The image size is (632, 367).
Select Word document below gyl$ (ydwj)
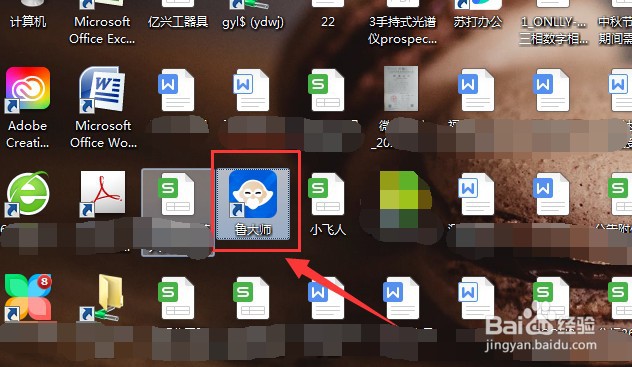pos(252,90)
